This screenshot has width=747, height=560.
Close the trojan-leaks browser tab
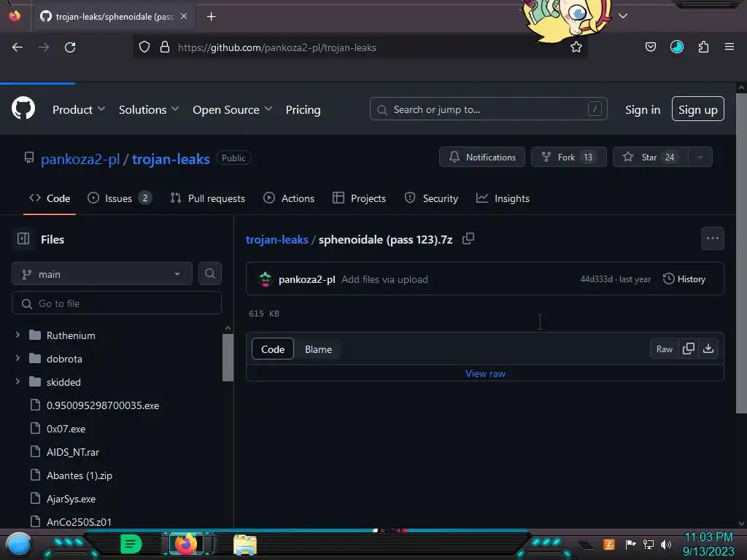[x=184, y=16]
